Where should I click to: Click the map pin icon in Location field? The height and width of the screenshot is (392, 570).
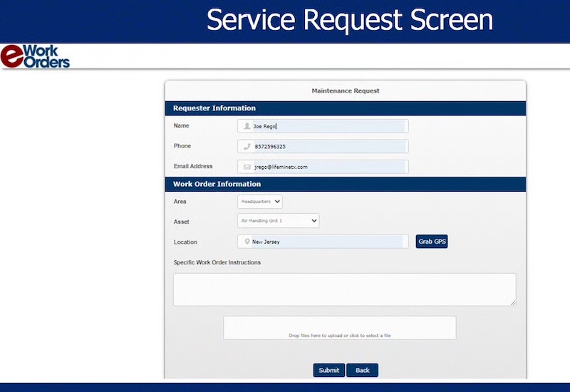click(x=247, y=242)
